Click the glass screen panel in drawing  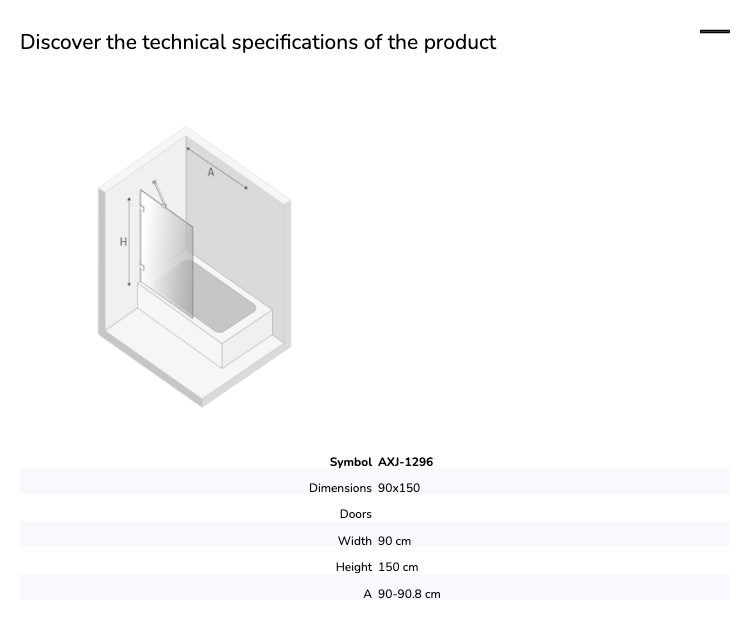tap(166, 254)
